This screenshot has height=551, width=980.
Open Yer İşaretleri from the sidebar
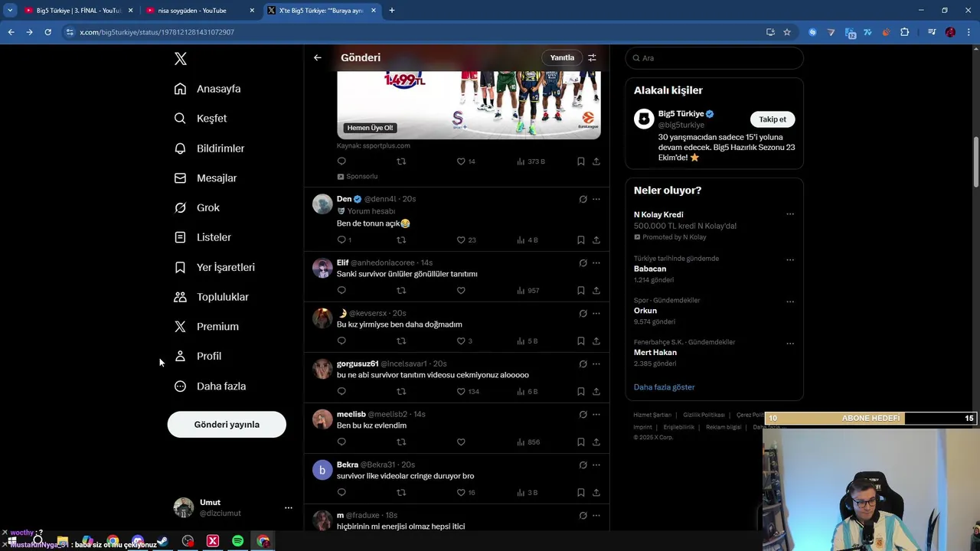[214, 267]
